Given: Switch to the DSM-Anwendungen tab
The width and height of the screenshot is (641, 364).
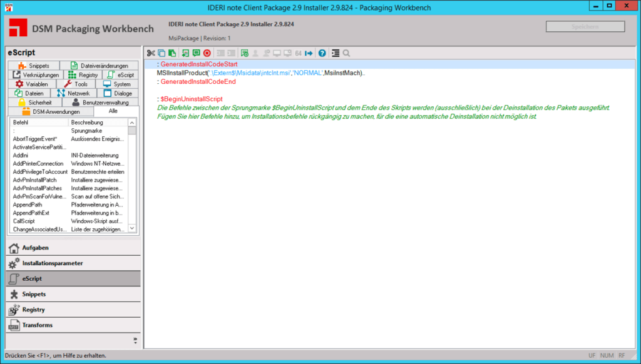Looking at the screenshot, I should coord(51,111).
